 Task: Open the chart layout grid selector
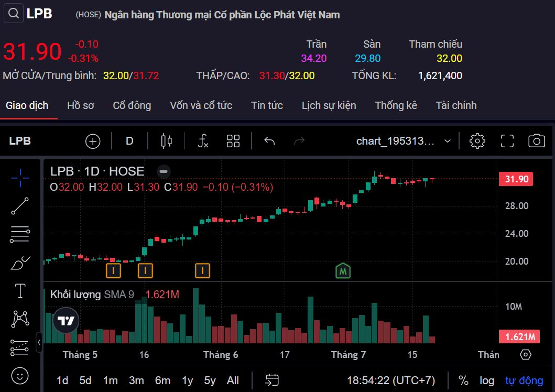(x=233, y=141)
